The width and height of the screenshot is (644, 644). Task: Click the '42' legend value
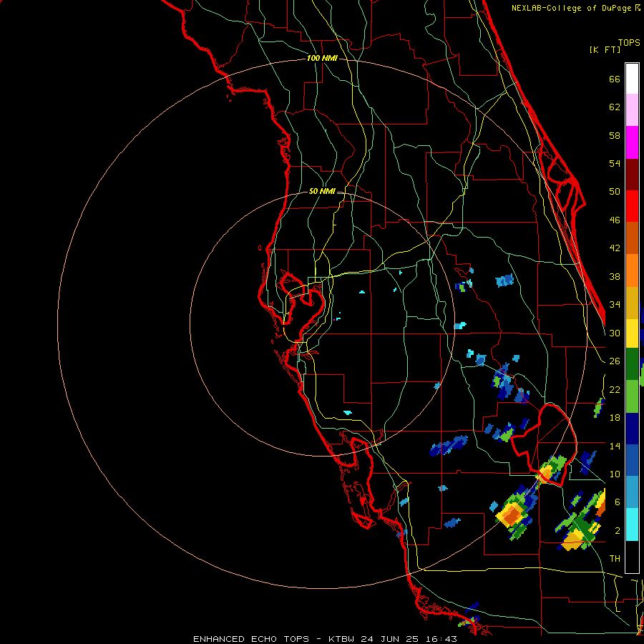[615, 248]
